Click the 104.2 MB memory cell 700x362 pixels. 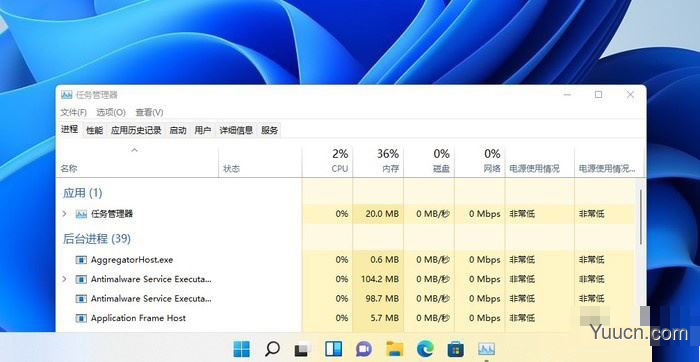378,279
